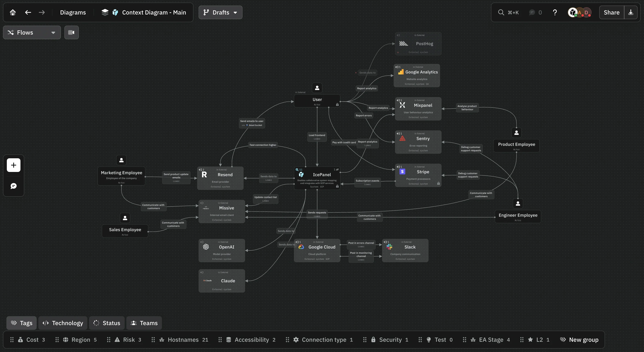Image resolution: width=644 pixels, height=352 pixels.
Task: Click the Slack logo icon
Action: tap(390, 247)
